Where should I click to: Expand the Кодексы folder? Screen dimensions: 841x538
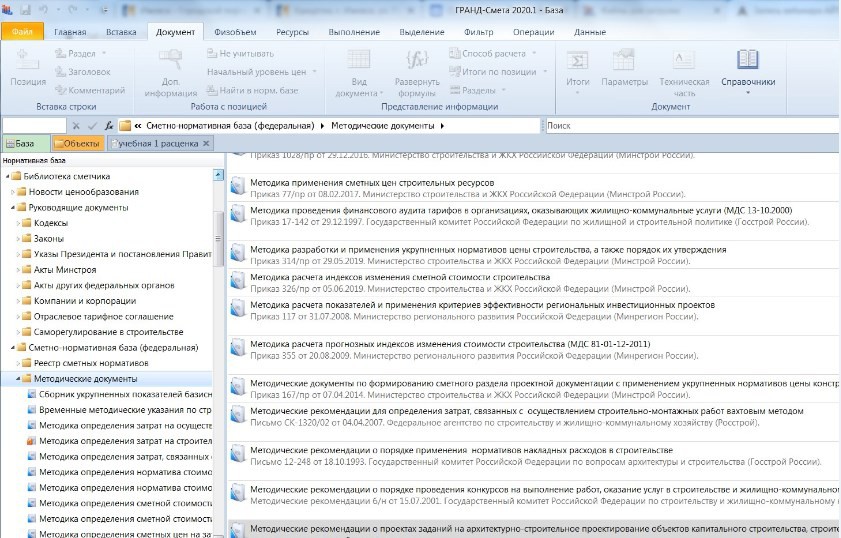pyautogui.click(x=18, y=223)
